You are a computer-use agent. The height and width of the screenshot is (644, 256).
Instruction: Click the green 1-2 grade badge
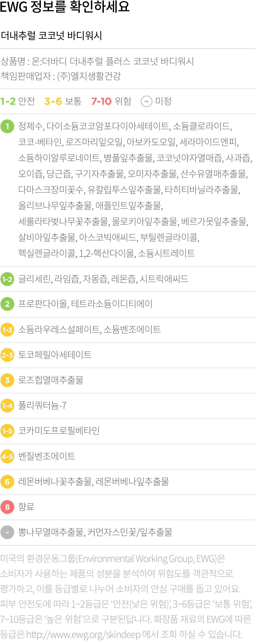click(7, 279)
